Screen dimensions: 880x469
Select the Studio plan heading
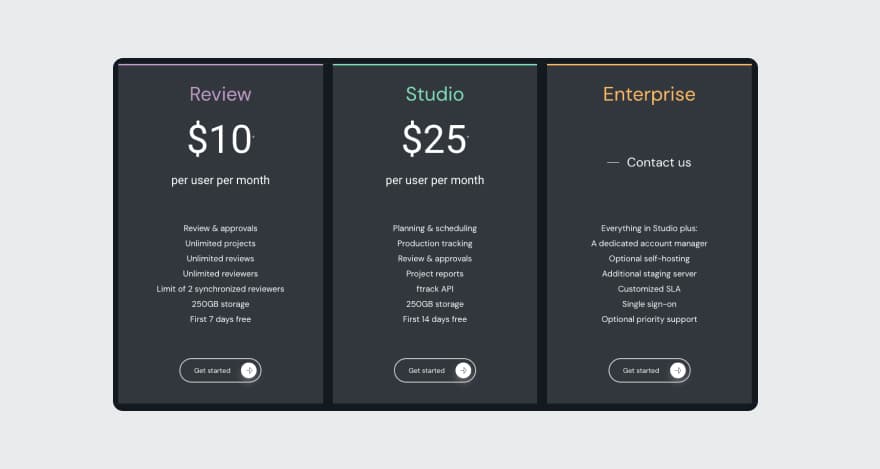pyautogui.click(x=435, y=94)
